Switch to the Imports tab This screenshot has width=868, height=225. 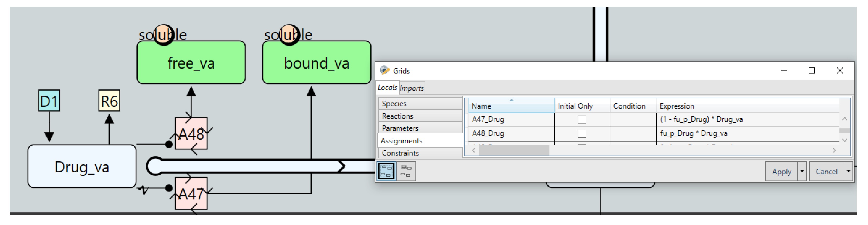point(412,88)
